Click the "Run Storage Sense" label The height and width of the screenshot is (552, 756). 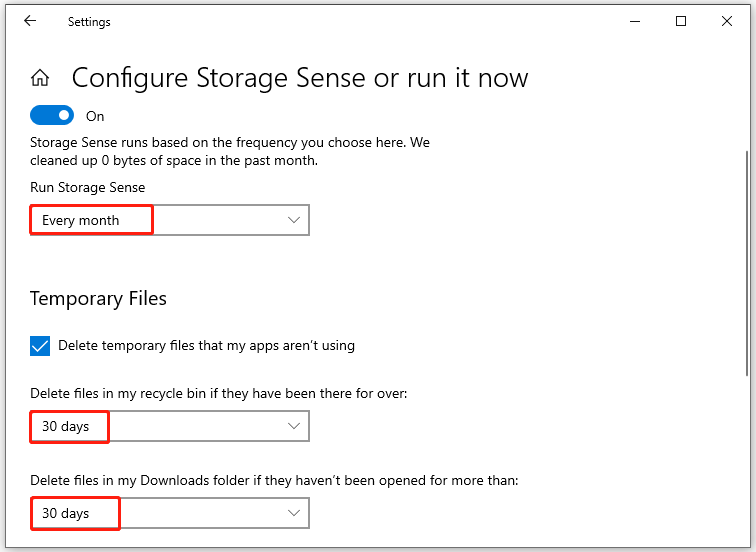[x=87, y=187]
